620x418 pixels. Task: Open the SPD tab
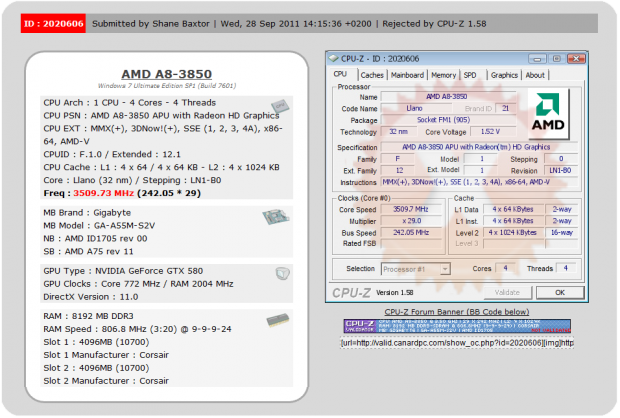(470, 75)
